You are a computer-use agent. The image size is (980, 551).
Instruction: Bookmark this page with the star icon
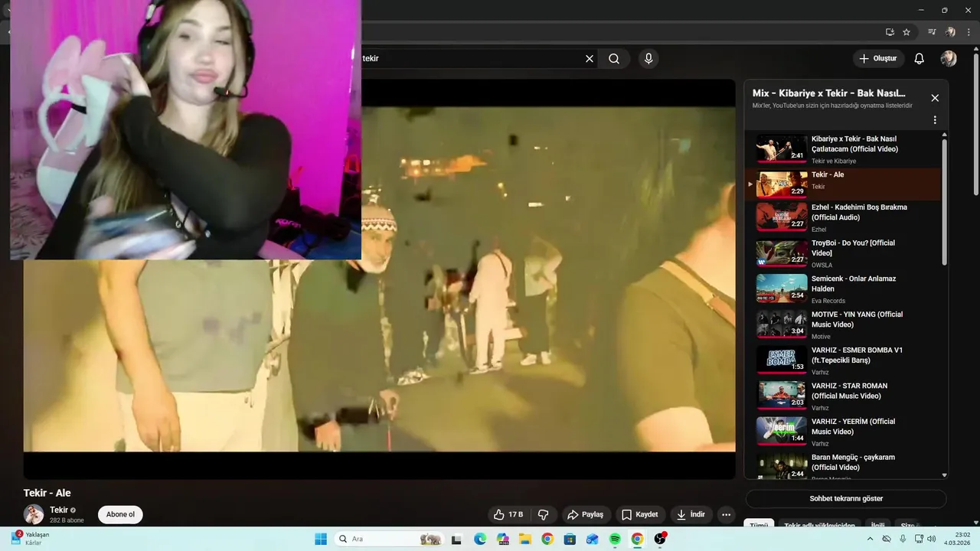906,32
